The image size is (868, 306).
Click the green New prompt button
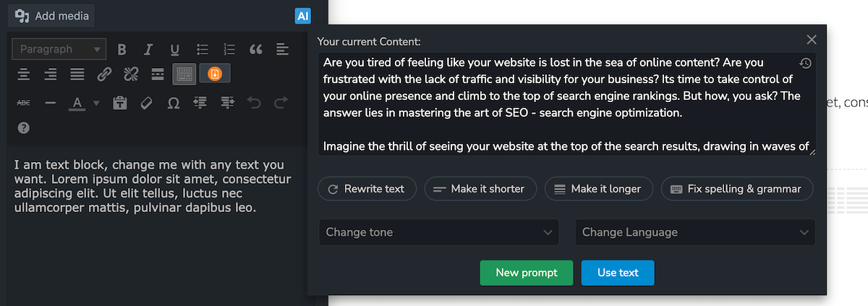[527, 273]
